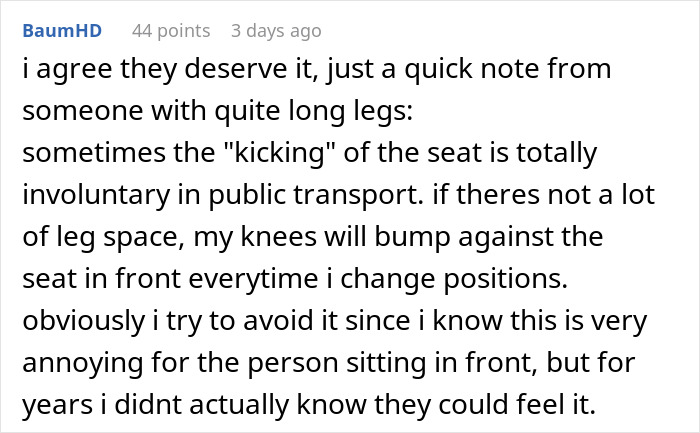This screenshot has height=433, width=700.
Task: Click the phrase 'seat in front everytime'
Action: point(170,279)
